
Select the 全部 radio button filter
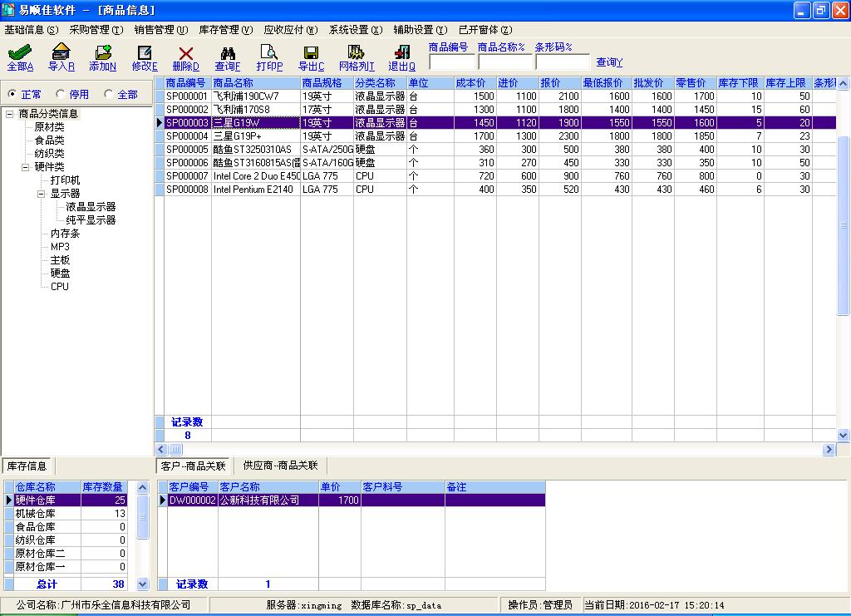pos(109,95)
